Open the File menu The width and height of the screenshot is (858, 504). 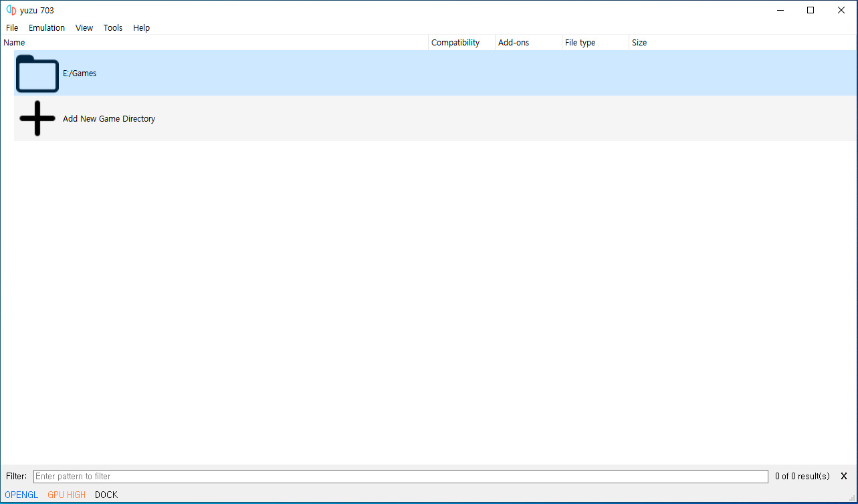pyautogui.click(x=12, y=28)
